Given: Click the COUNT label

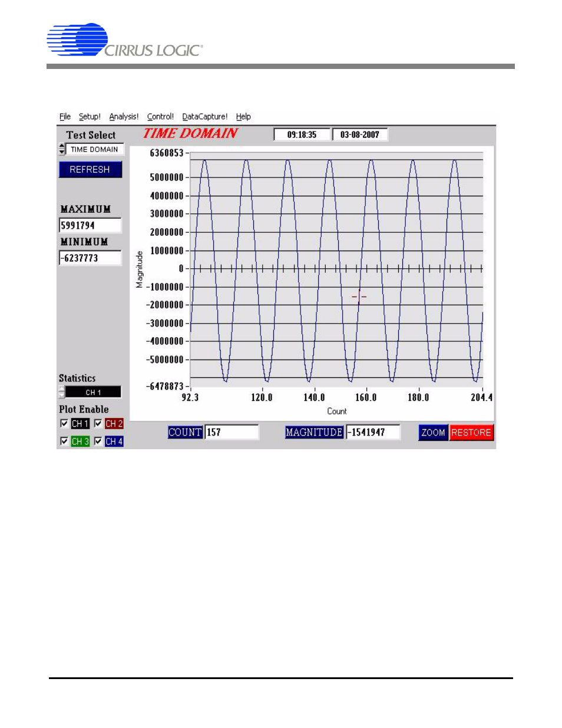Looking at the screenshot, I should [x=185, y=432].
